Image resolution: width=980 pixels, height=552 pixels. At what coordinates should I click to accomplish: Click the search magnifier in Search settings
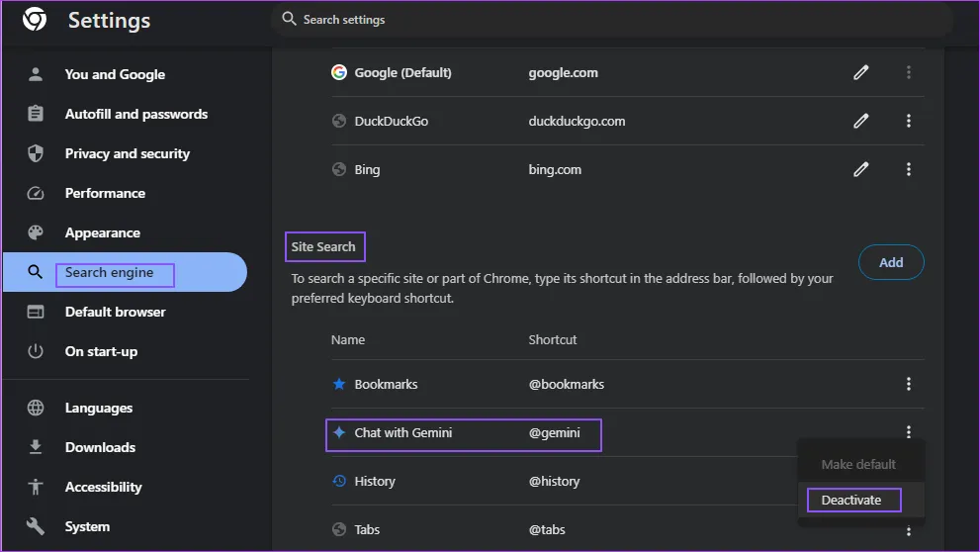click(289, 19)
